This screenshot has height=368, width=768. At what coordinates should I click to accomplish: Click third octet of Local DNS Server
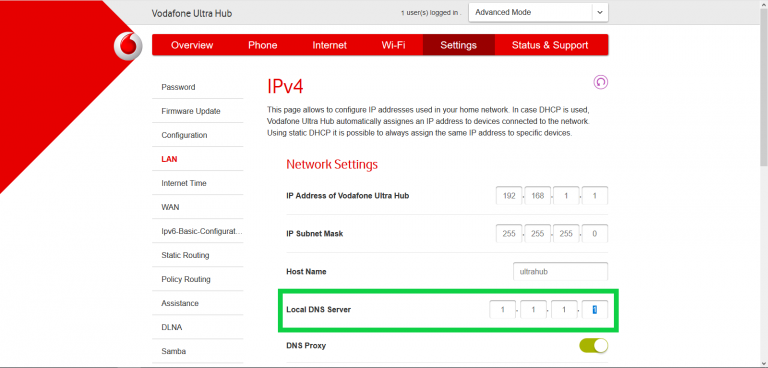(x=564, y=310)
